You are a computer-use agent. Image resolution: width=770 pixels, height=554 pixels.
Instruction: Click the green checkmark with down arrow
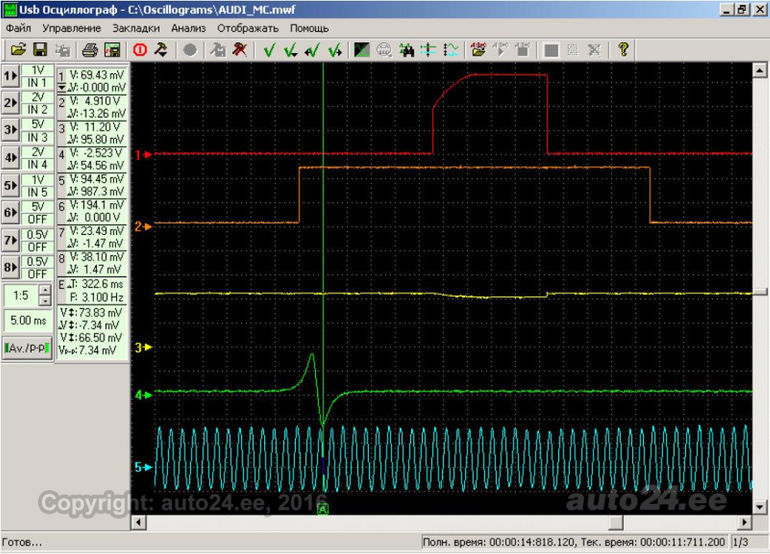click(291, 50)
